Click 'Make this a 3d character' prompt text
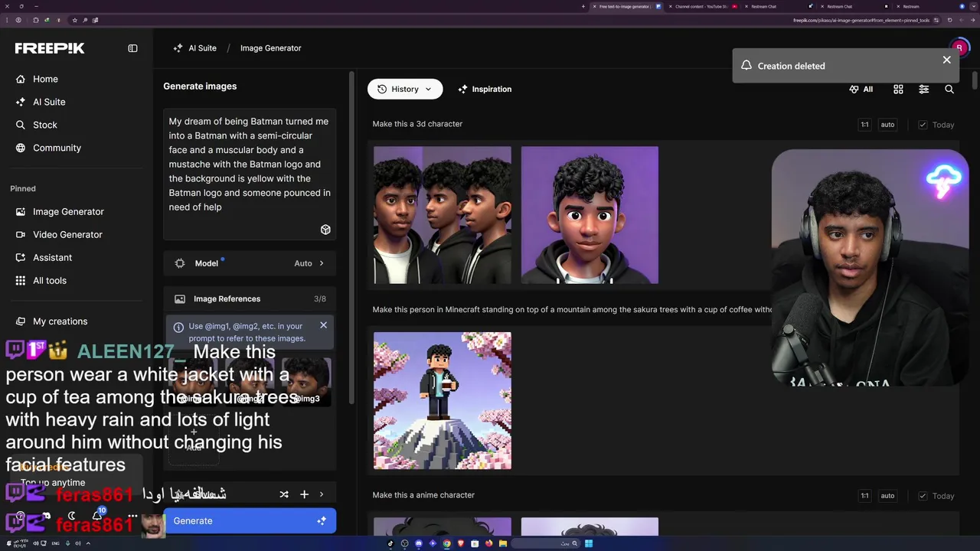The image size is (980, 551). tap(417, 124)
